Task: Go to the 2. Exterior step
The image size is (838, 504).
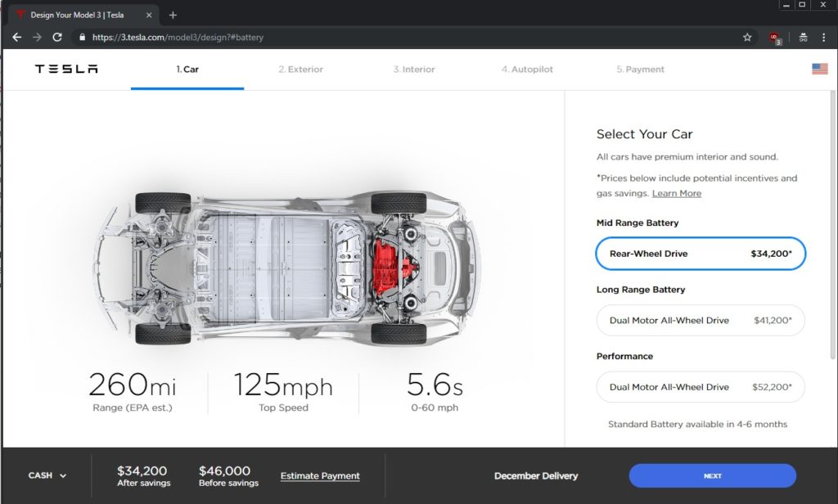Action: pos(301,70)
